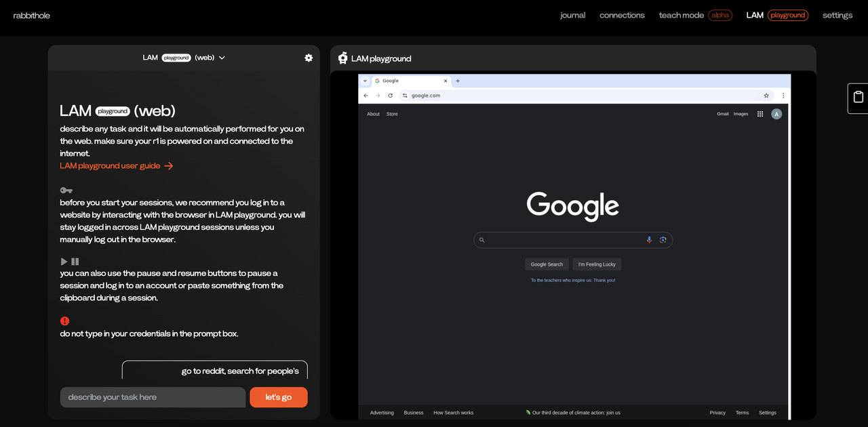Expand the LAM playground (web) dropdown chevron
Viewport: 868px width, 427px height.
pos(222,58)
